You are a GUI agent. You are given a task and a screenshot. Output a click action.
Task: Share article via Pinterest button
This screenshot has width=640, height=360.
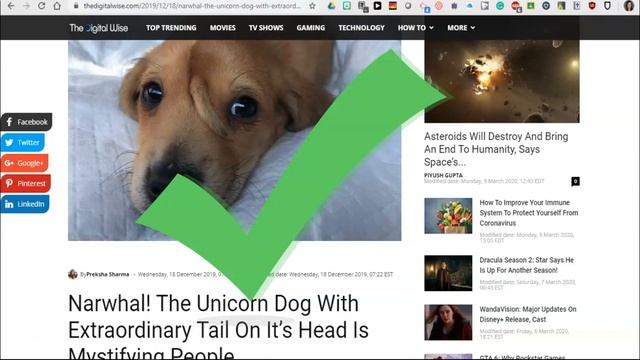(25, 183)
